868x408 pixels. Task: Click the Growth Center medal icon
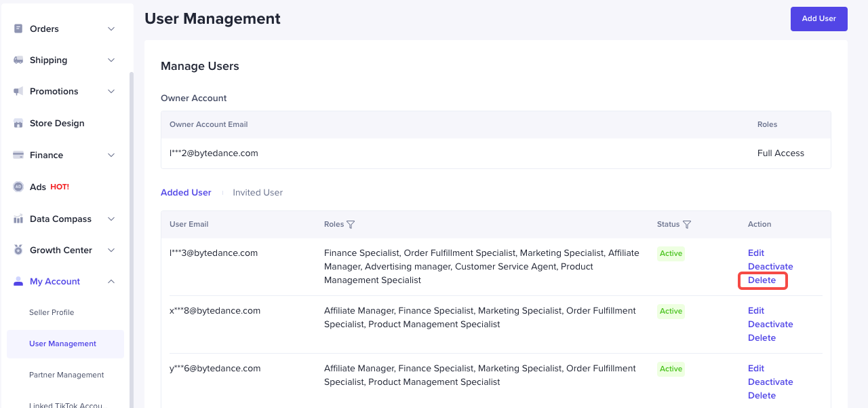(18, 251)
